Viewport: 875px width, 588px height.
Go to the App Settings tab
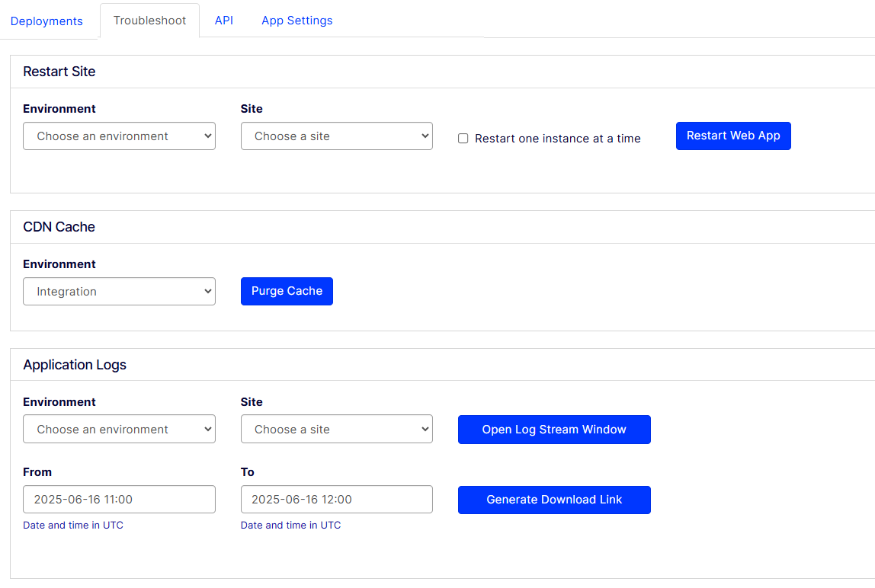click(297, 21)
